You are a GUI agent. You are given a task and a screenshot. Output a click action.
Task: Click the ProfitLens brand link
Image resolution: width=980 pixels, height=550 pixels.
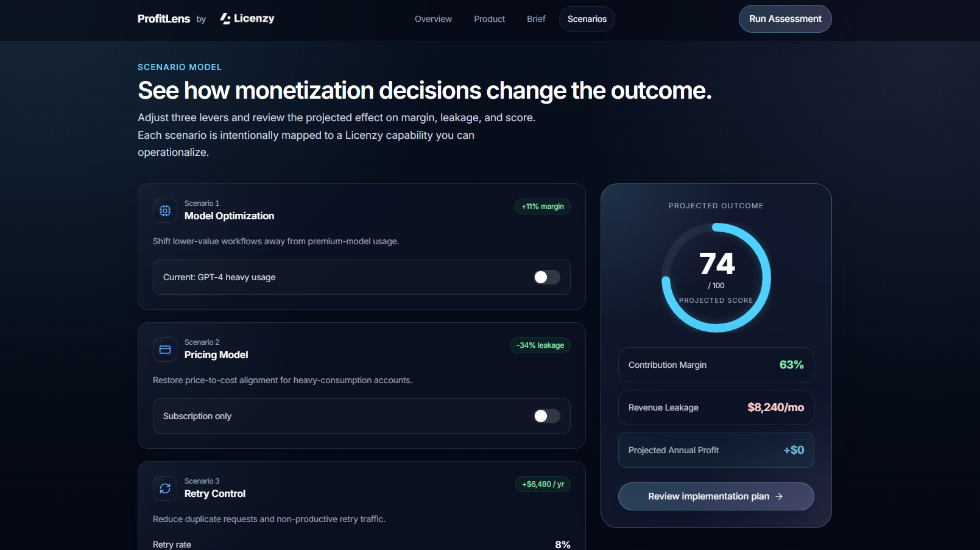click(164, 19)
